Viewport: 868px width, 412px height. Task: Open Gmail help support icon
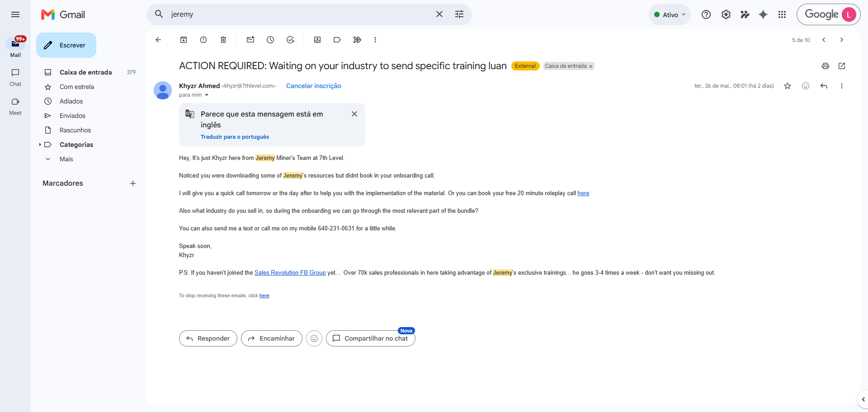pyautogui.click(x=706, y=14)
